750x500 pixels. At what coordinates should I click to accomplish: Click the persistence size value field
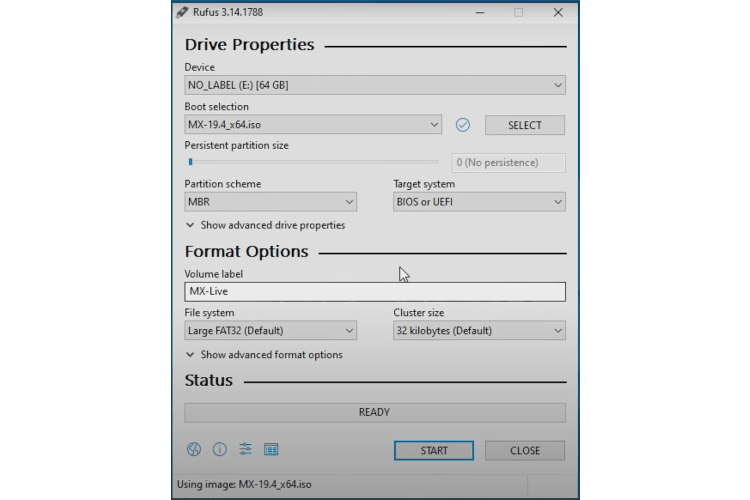[x=508, y=163]
